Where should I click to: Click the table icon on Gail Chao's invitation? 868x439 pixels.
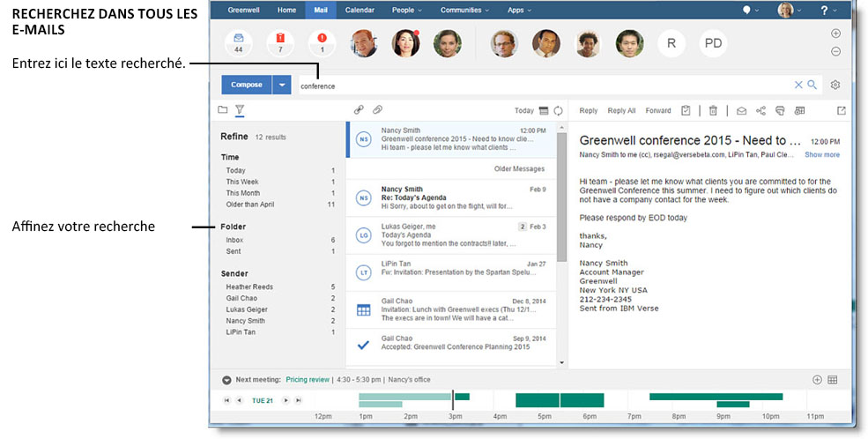click(363, 310)
